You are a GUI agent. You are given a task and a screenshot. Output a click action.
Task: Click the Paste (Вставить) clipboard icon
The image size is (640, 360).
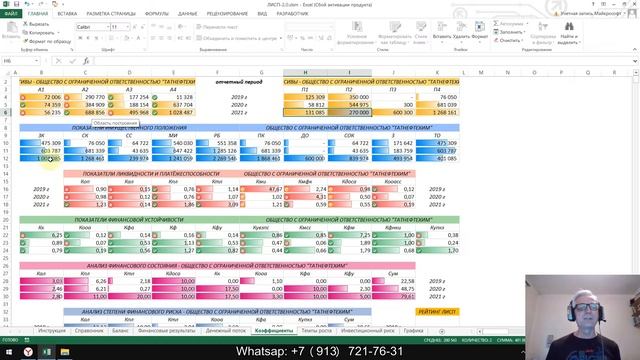(11, 28)
